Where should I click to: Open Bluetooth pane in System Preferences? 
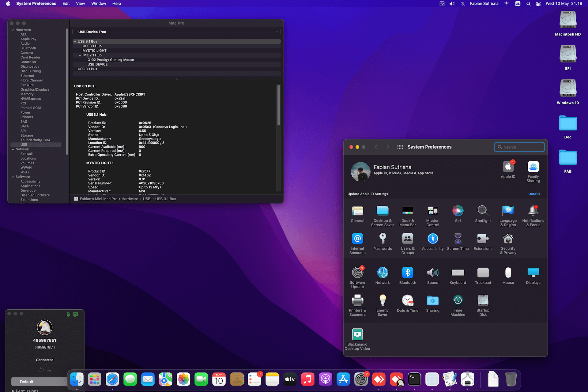(x=408, y=276)
